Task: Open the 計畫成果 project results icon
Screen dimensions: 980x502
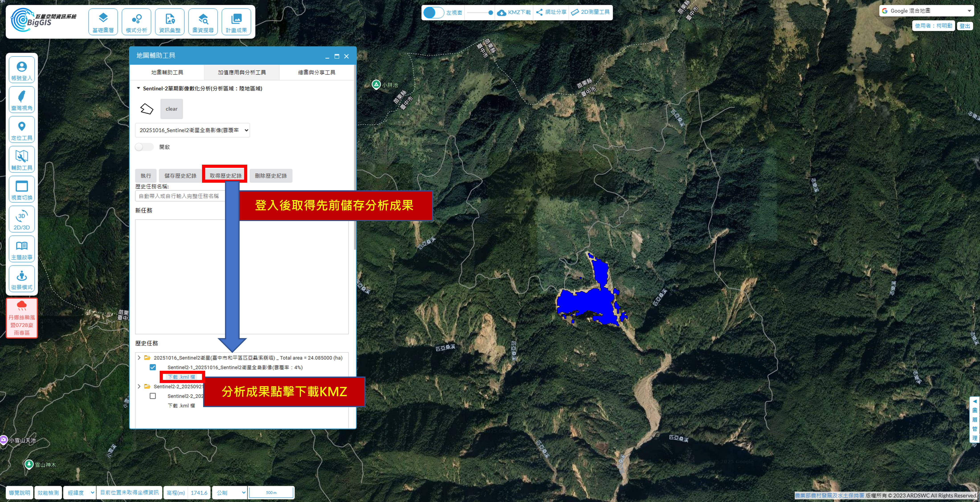Action: (x=236, y=22)
